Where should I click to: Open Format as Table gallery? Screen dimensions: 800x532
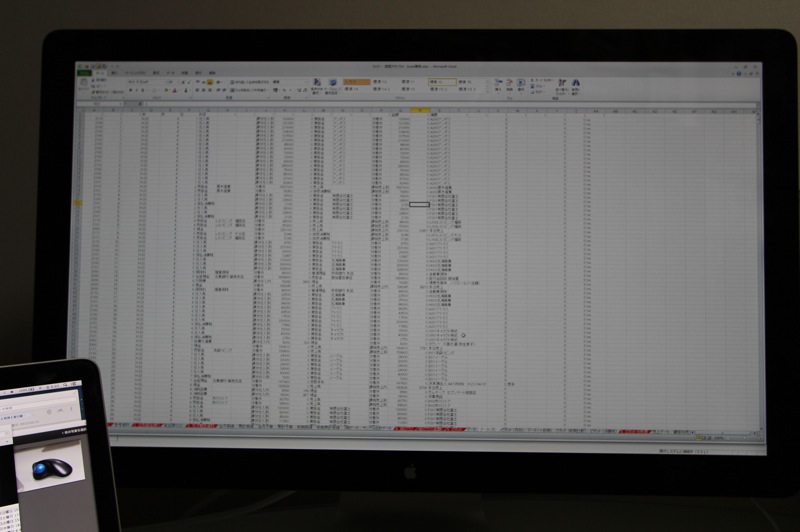332,86
